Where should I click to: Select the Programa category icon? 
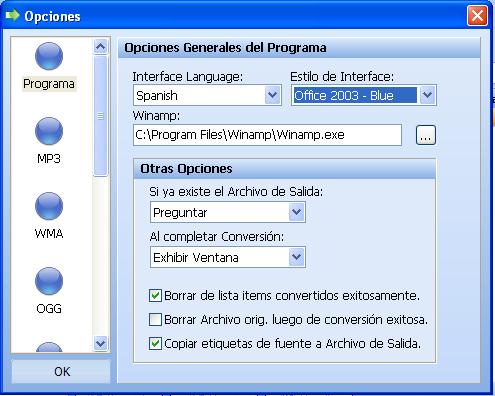point(49,56)
